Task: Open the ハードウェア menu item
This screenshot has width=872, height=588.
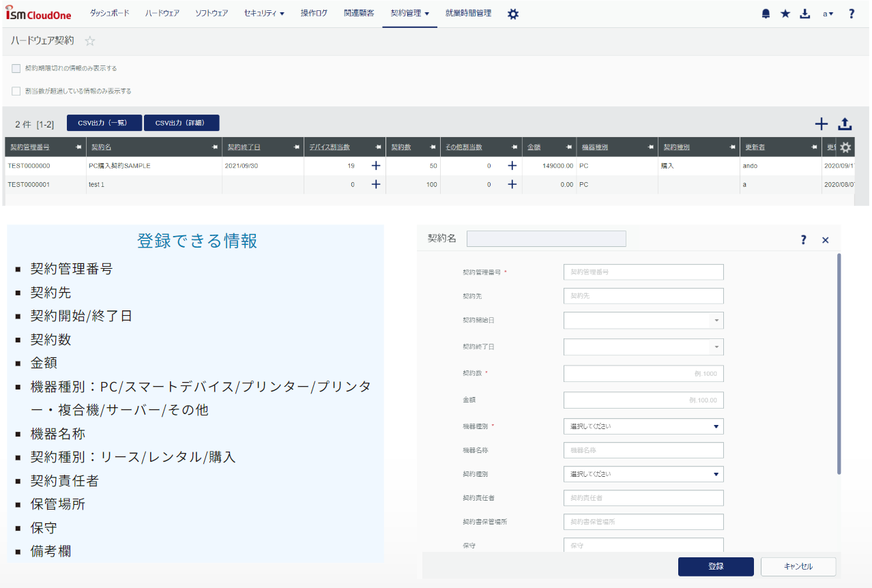Action: click(x=162, y=14)
